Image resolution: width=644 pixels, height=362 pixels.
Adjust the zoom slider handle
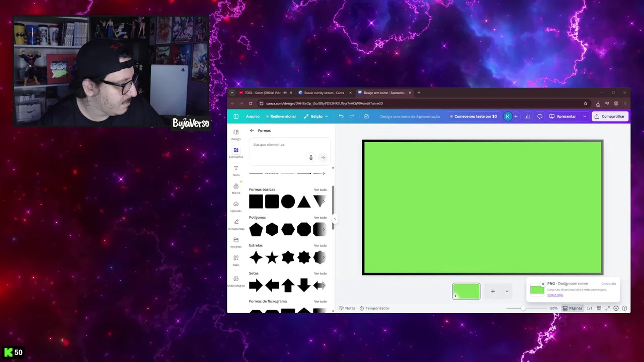(523, 308)
